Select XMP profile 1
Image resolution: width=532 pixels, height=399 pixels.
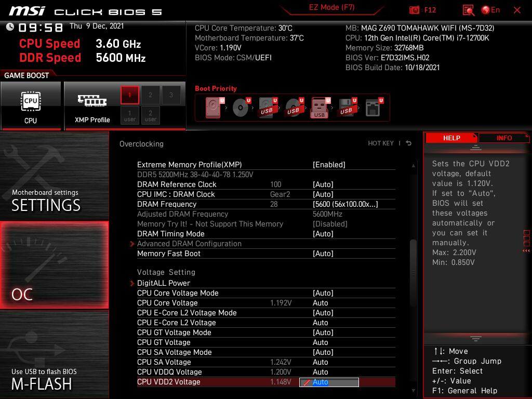(129, 95)
